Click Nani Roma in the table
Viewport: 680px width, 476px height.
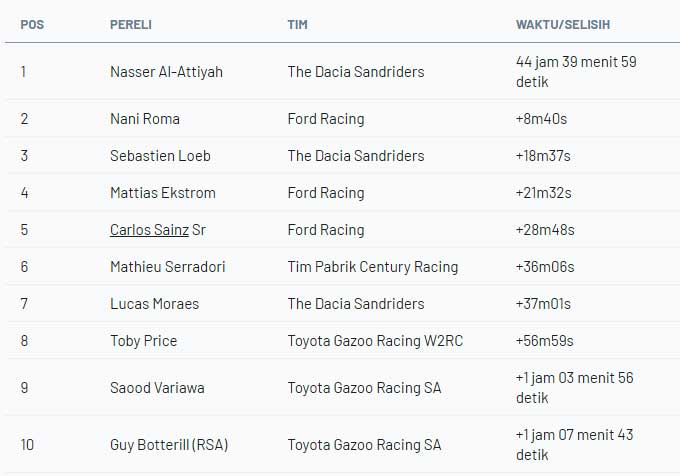click(145, 119)
